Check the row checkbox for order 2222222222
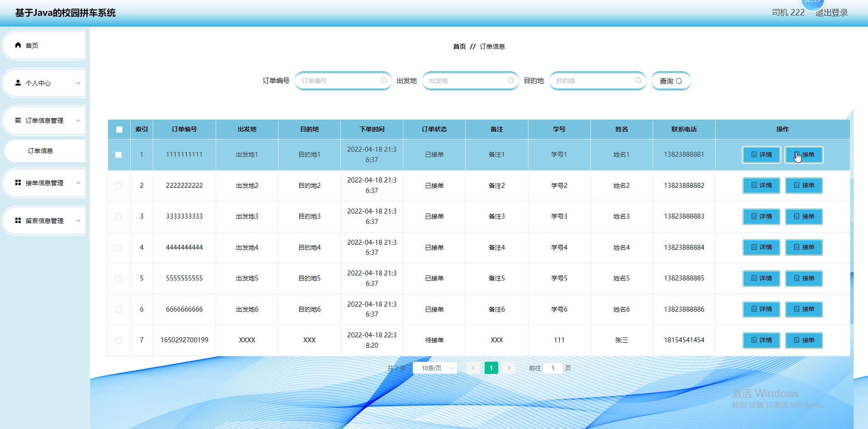Screen dimensions: 868x429 coord(118,186)
